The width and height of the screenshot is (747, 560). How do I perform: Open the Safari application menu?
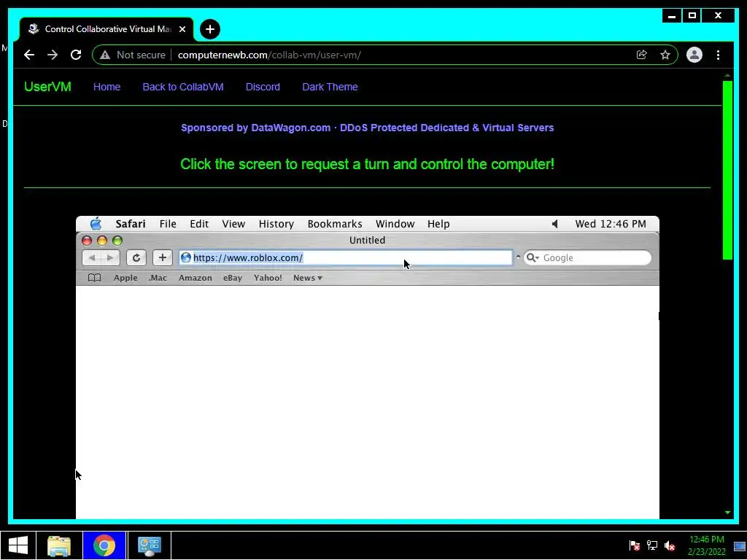point(131,224)
